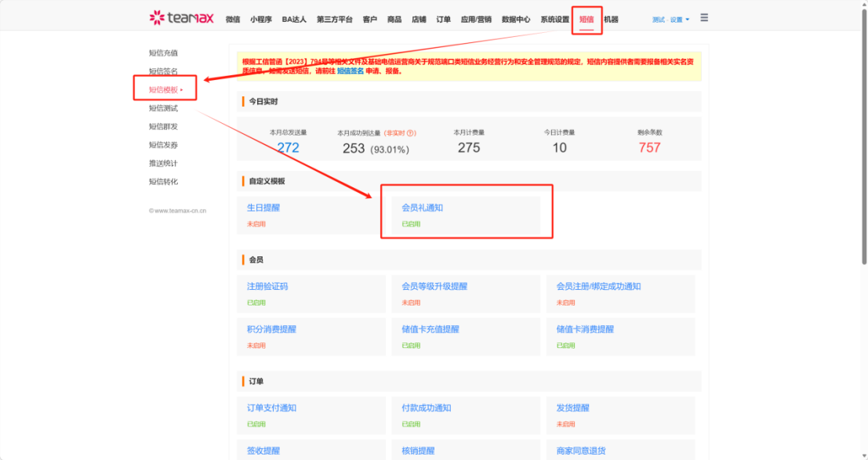Open the 数据中心 menu

tap(518, 19)
